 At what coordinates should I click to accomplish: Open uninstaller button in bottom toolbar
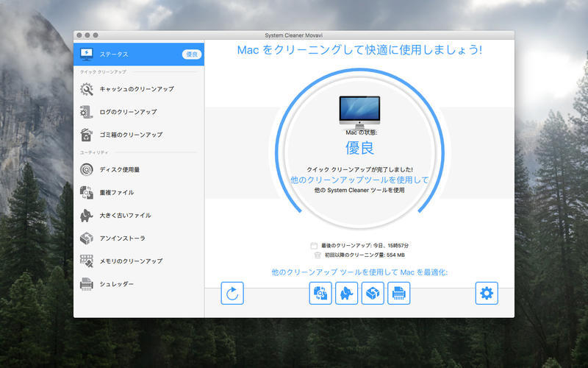pyautogui.click(x=373, y=293)
